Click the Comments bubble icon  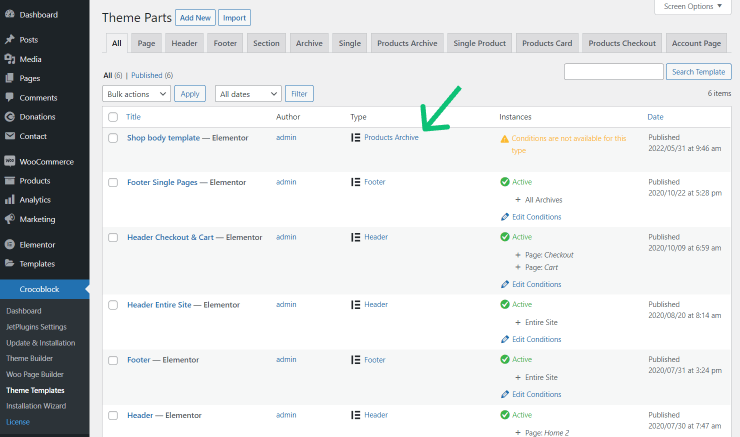tap(9, 97)
